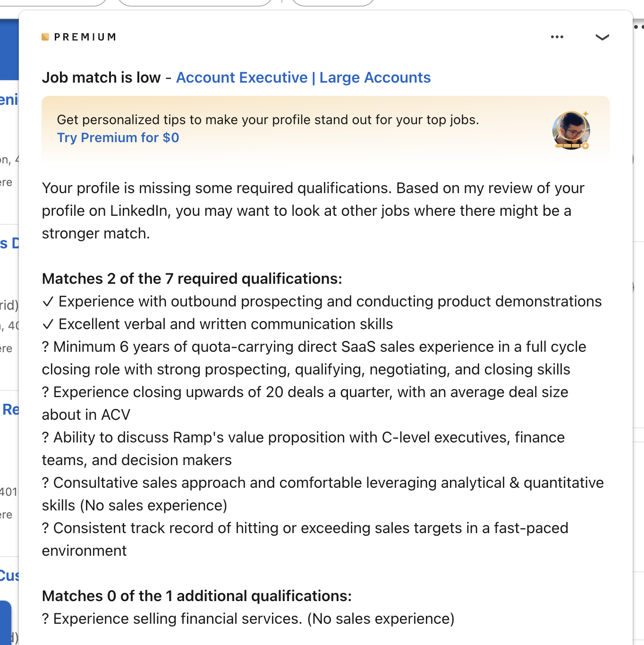
Task: Click the question mark before Ability to discuss Ramp's
Action: pos(45,438)
